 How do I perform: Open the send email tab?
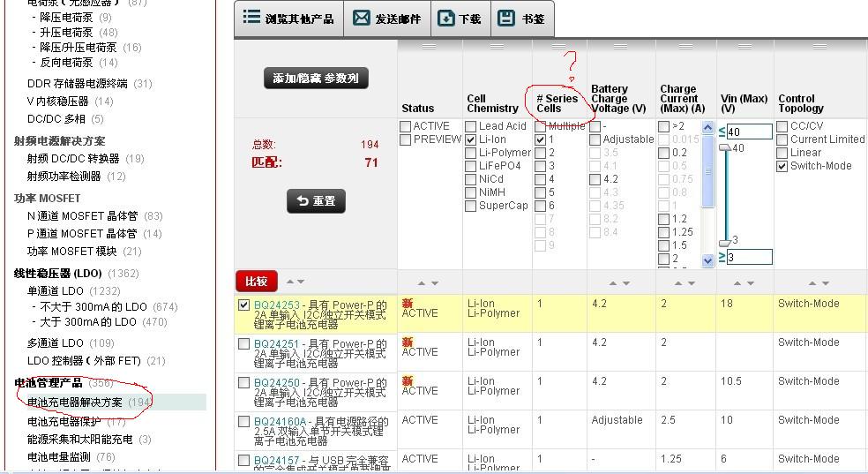tap(387, 19)
